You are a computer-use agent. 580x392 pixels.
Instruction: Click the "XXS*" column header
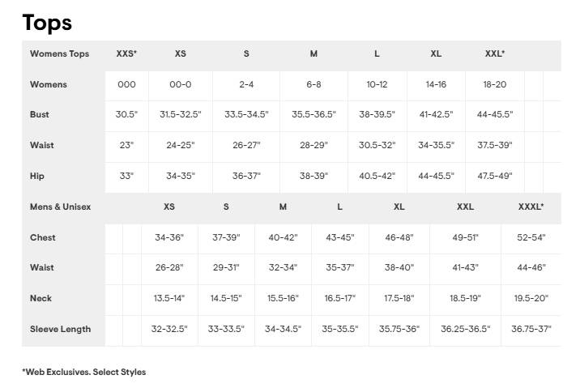coord(126,54)
